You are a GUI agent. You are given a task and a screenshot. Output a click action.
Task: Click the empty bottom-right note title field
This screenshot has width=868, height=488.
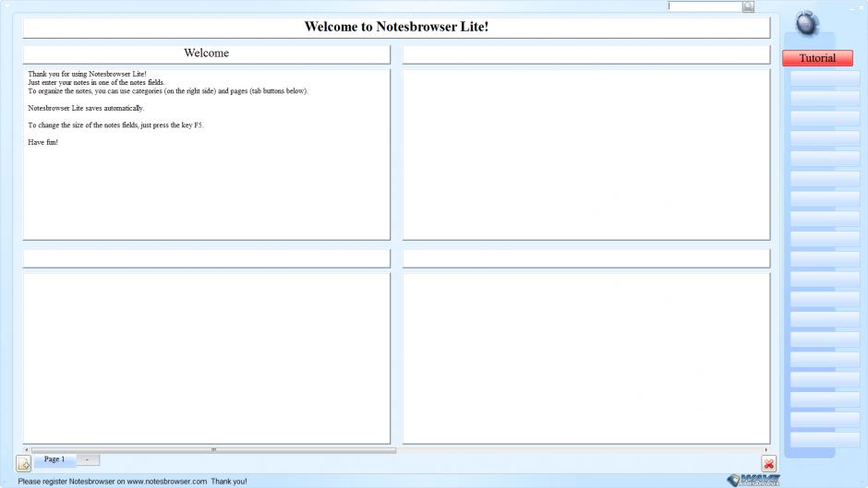pos(586,258)
